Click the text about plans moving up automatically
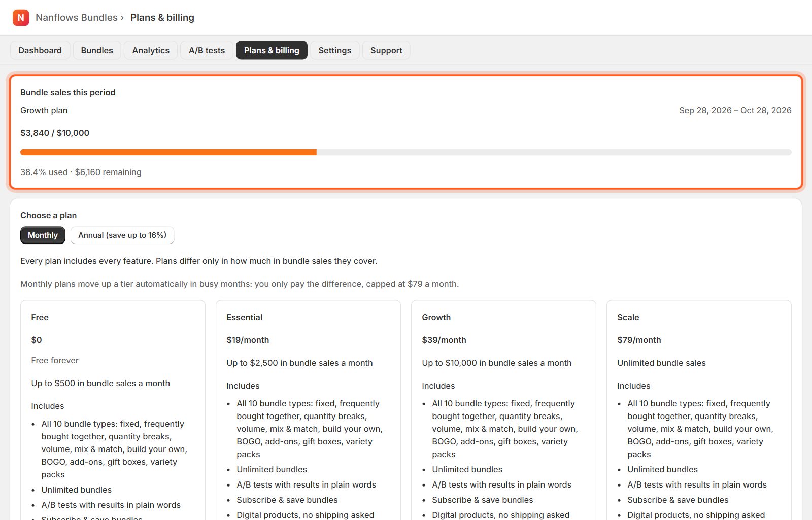This screenshot has width=812, height=520. [x=240, y=284]
